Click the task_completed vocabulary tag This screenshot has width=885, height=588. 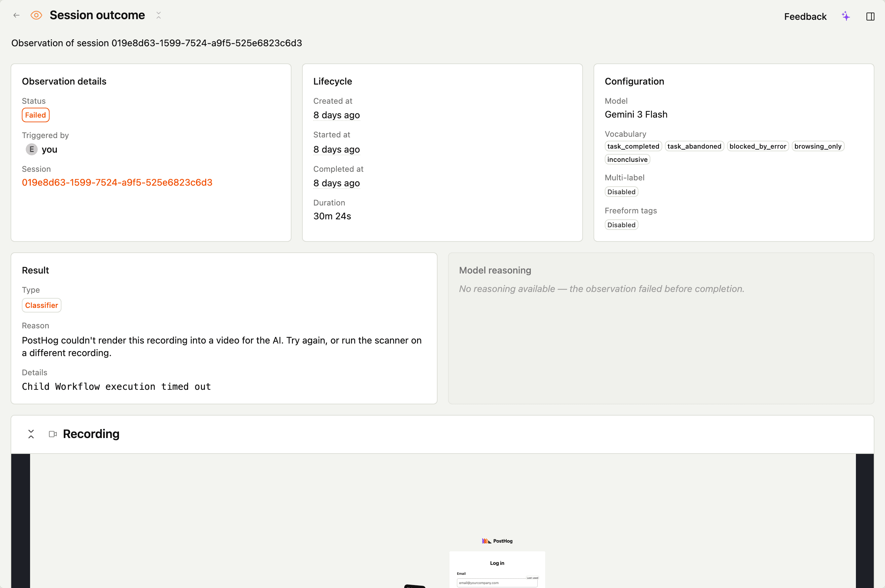[x=633, y=146]
